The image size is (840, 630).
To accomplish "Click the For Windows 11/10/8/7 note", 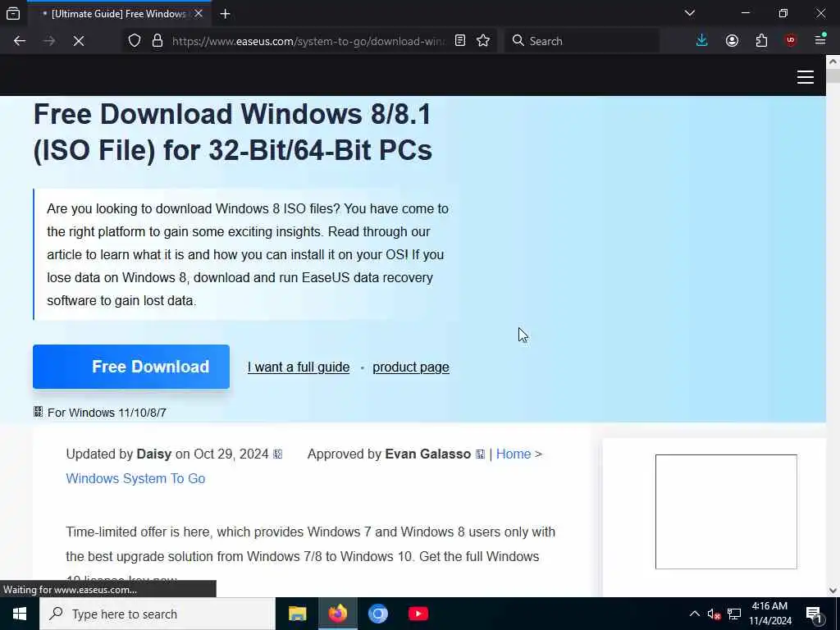I will [107, 413].
